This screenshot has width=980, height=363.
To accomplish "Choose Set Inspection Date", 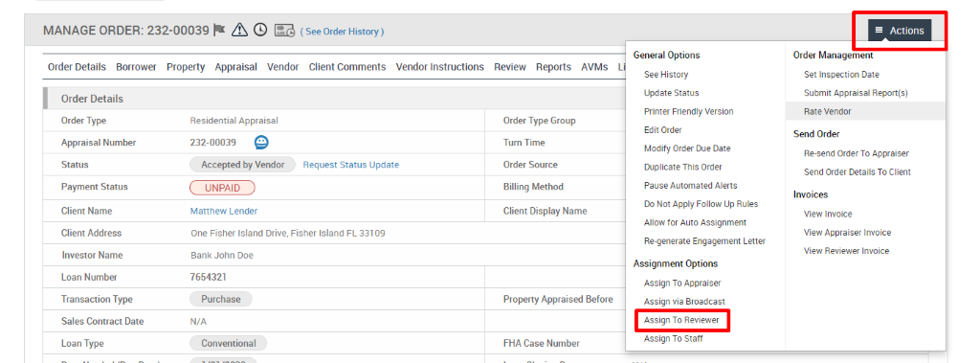I will point(841,75).
